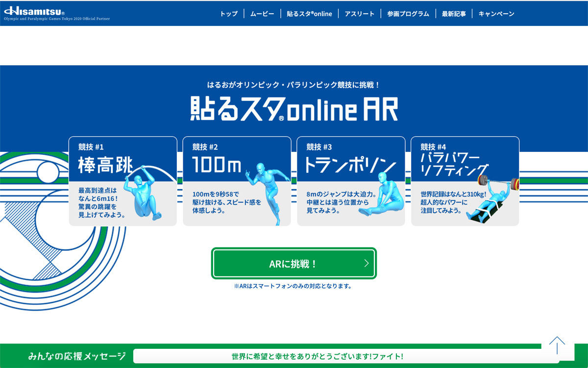The image size is (588, 368).
Task: Open the トップ menu item
Action: click(228, 14)
